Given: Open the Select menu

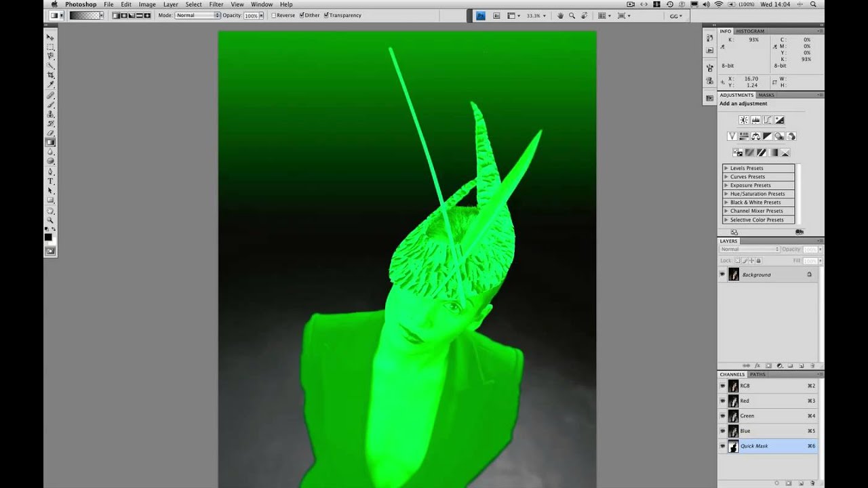Looking at the screenshot, I should tap(194, 4).
